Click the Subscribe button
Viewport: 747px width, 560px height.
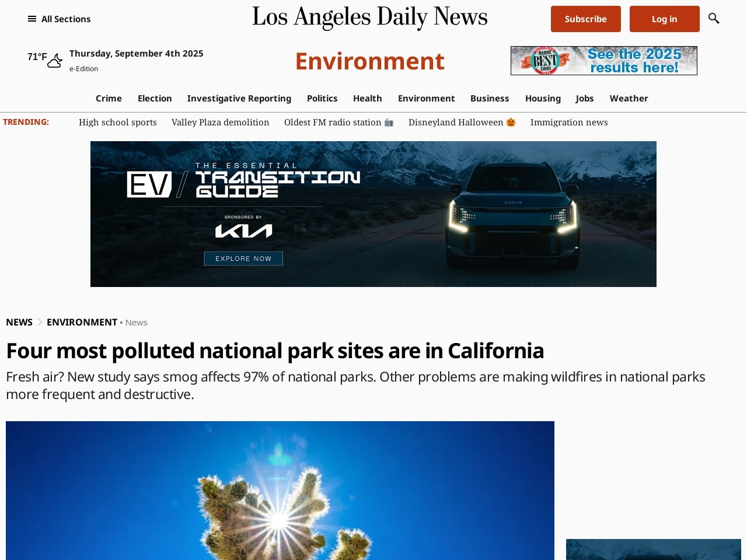coord(586,19)
